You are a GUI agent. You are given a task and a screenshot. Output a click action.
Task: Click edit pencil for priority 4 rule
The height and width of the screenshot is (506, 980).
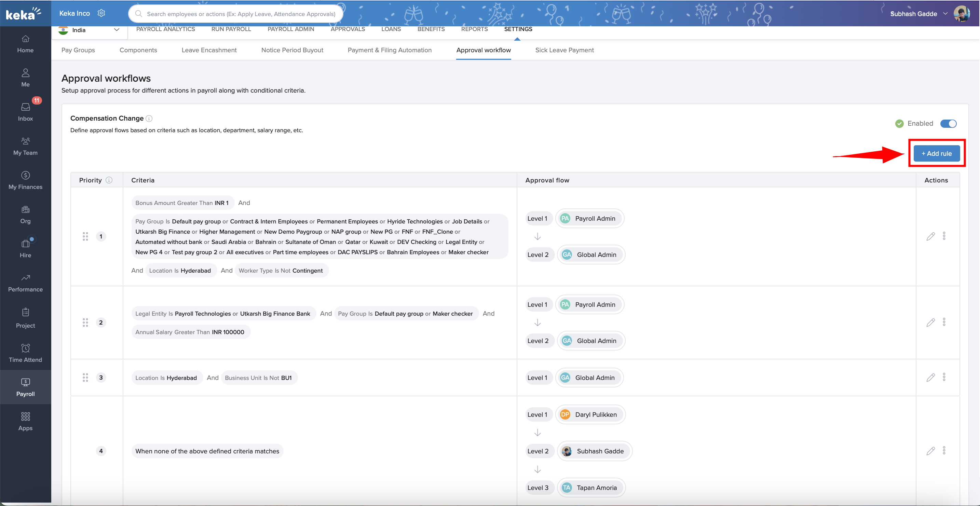(x=930, y=451)
